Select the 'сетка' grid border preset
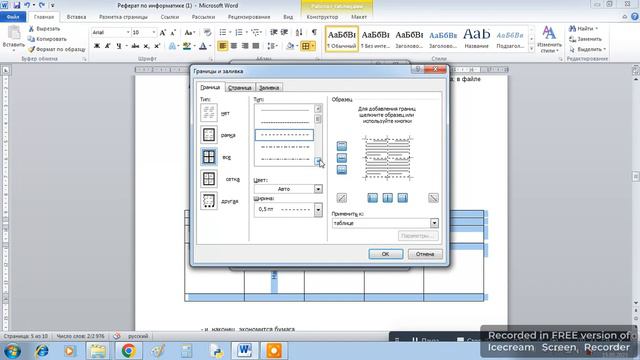Viewport: 640px width, 360px height. pos(209,179)
